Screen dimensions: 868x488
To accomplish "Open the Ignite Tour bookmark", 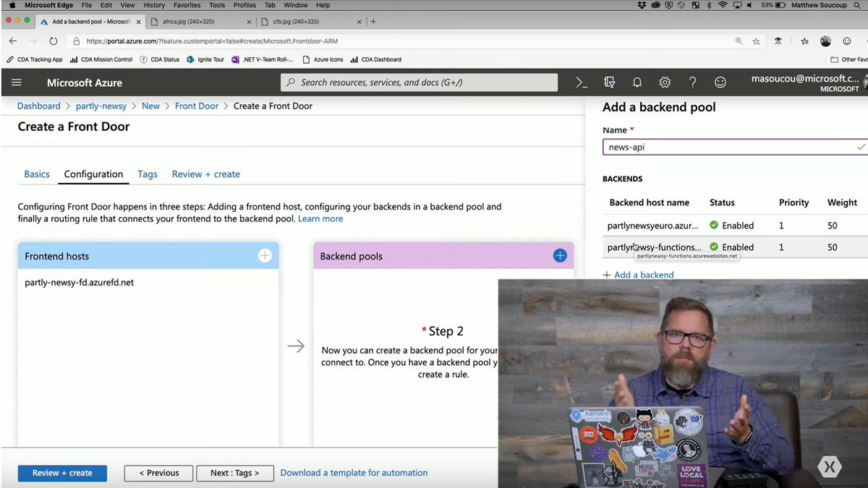I will pyautogui.click(x=205, y=59).
